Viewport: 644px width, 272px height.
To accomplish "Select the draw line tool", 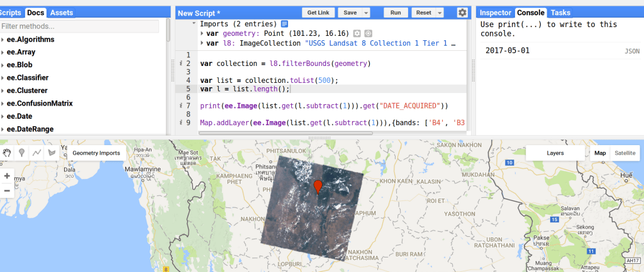I will [x=36, y=153].
